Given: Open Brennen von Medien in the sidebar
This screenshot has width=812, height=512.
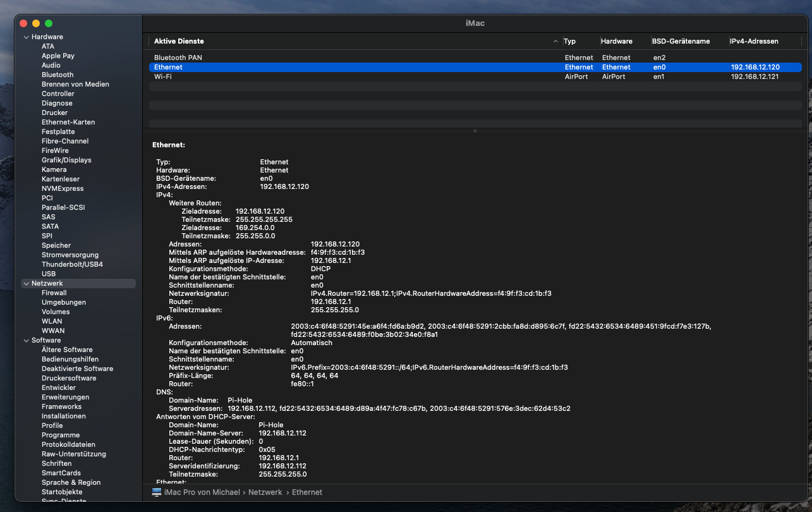Looking at the screenshot, I should [75, 84].
